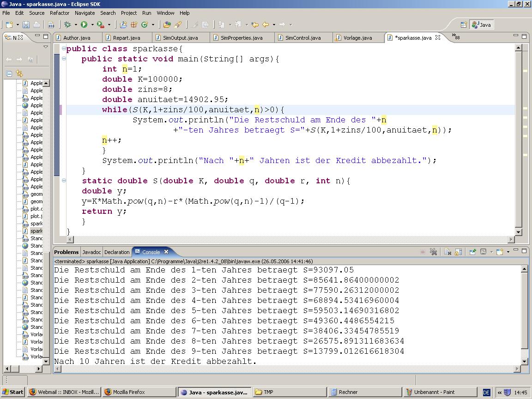This screenshot has width=532, height=399.
Task: Clear the console output
Action: point(447,252)
